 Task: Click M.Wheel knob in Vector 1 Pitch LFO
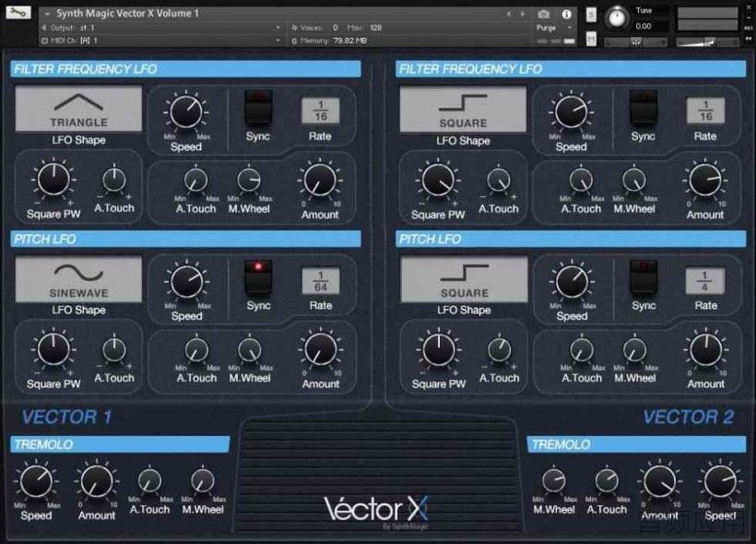click(x=250, y=350)
